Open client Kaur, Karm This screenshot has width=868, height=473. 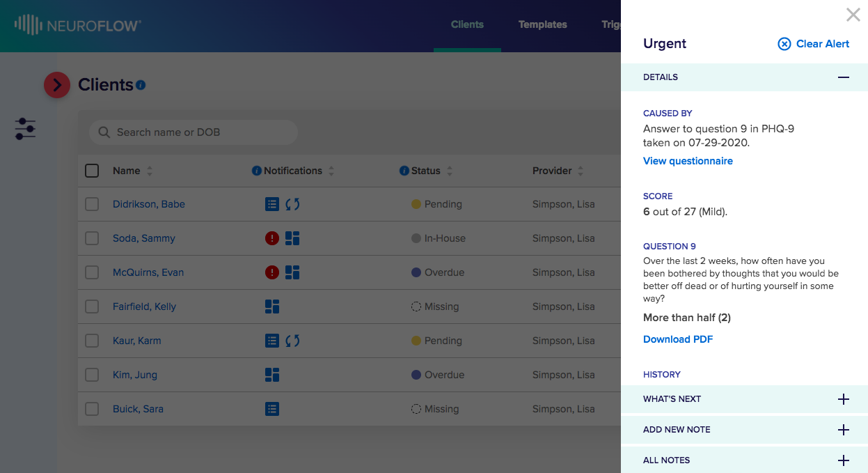pyautogui.click(x=137, y=341)
